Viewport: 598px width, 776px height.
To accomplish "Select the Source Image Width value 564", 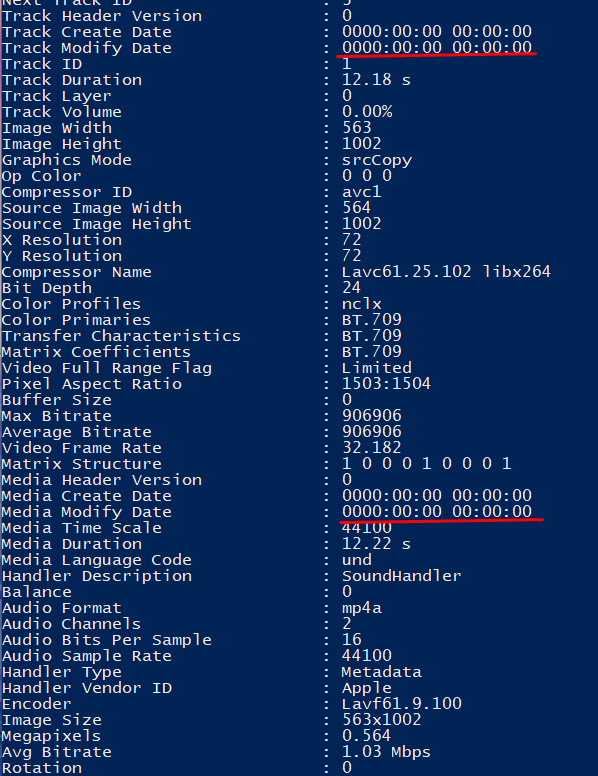I will click(356, 208).
